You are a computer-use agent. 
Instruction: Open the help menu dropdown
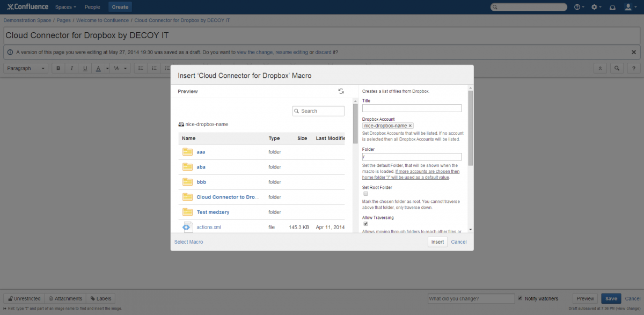tap(580, 7)
